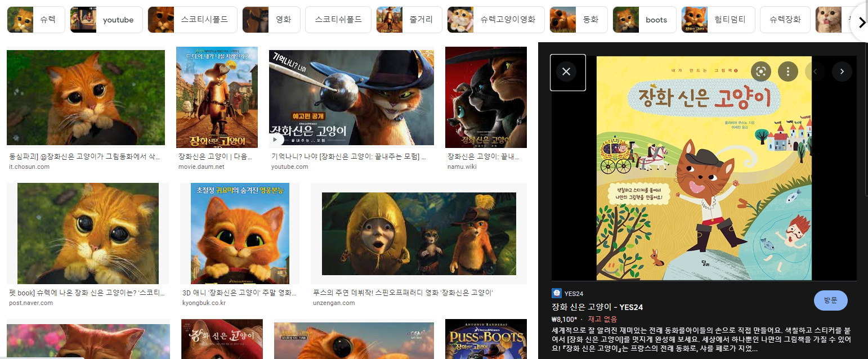Open the '푸스의 주연 데뷔작!' caption
Image resolution: width=868 pixels, height=359 pixels.
403,293
